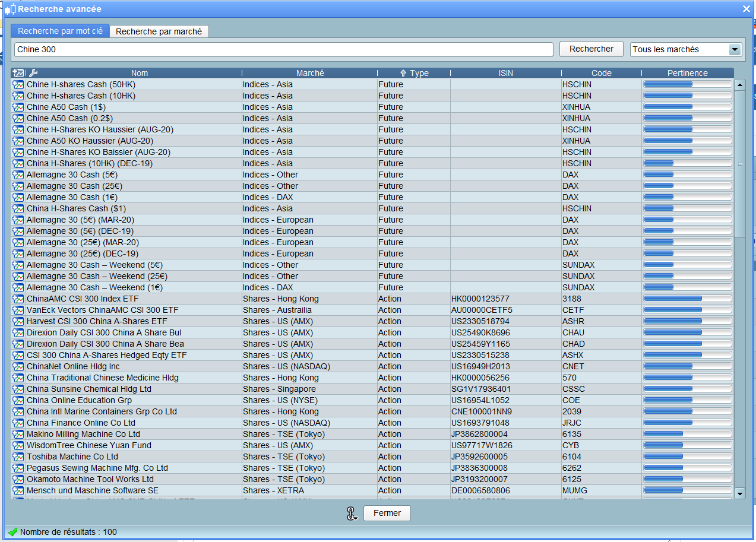Click the search field containing Chine 300
Screen dimensions: 756x542
(283, 49)
